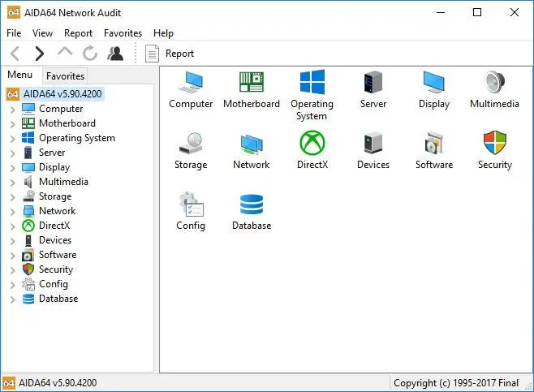Open the Software icon in main pane
534x392 pixels.
pos(434,143)
